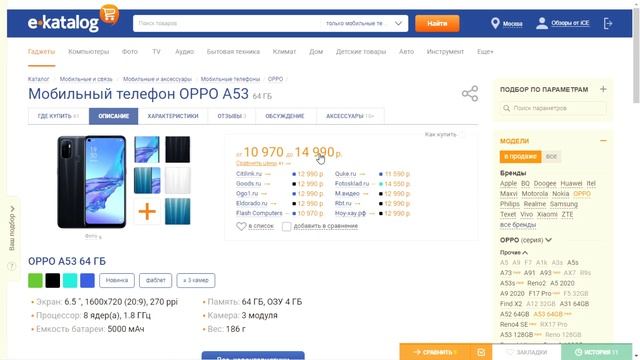
Task: Tick the добавить в сравнение checkbox
Action: (x=287, y=226)
